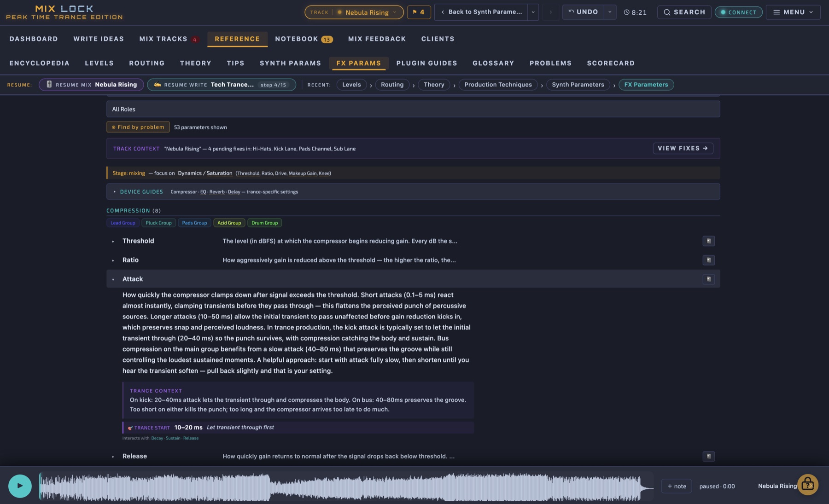
Task: Click the bookmark icon on Attack row
Action: point(708,279)
